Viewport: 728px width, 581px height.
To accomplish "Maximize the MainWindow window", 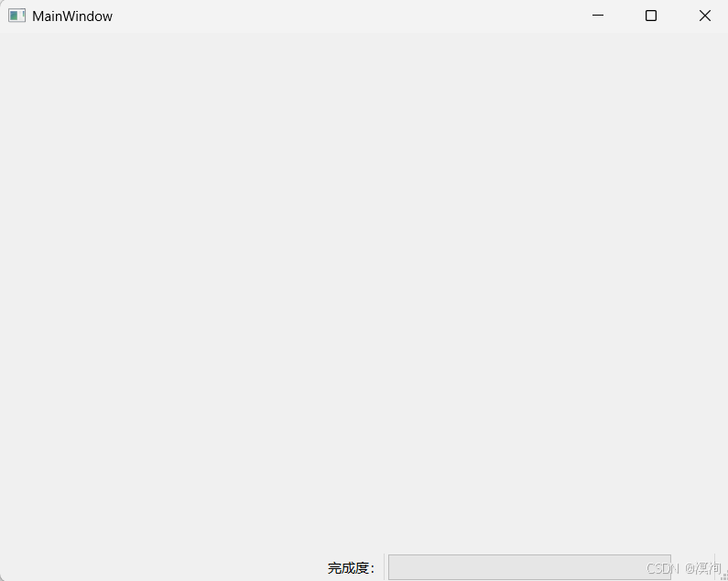I will coord(651,16).
